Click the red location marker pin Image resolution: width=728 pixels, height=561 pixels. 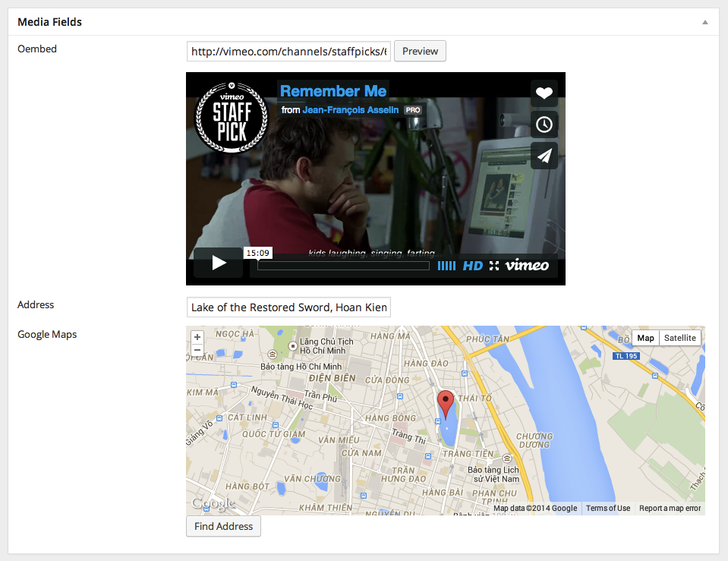(446, 403)
